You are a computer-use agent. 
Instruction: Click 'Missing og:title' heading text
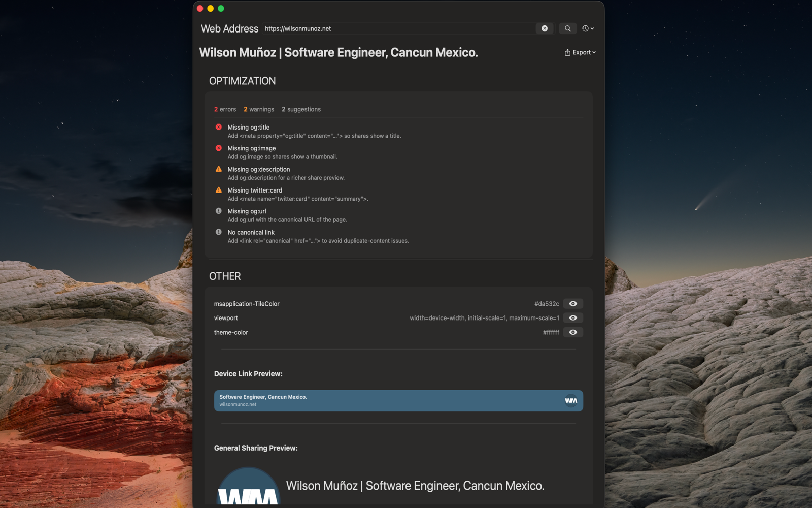coord(249,128)
